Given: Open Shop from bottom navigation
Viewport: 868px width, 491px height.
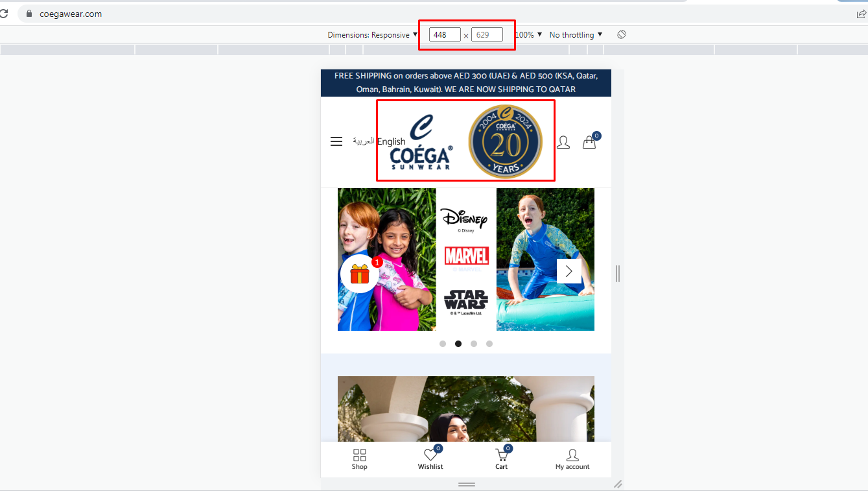Looking at the screenshot, I should pyautogui.click(x=359, y=459).
